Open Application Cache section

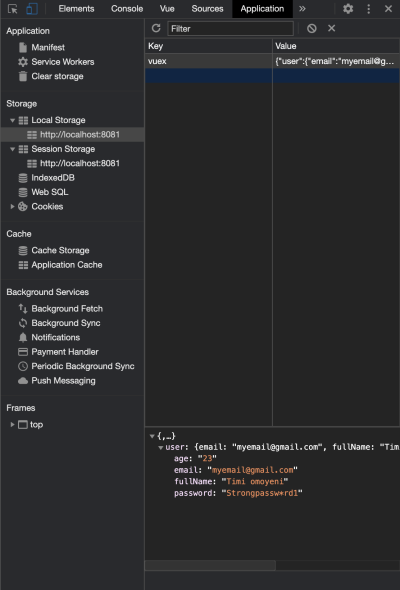point(67,265)
